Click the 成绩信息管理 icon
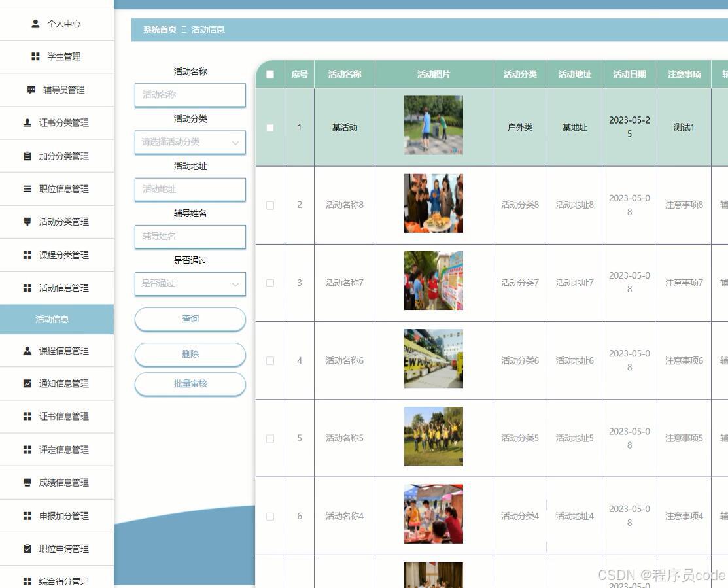 click(x=27, y=483)
